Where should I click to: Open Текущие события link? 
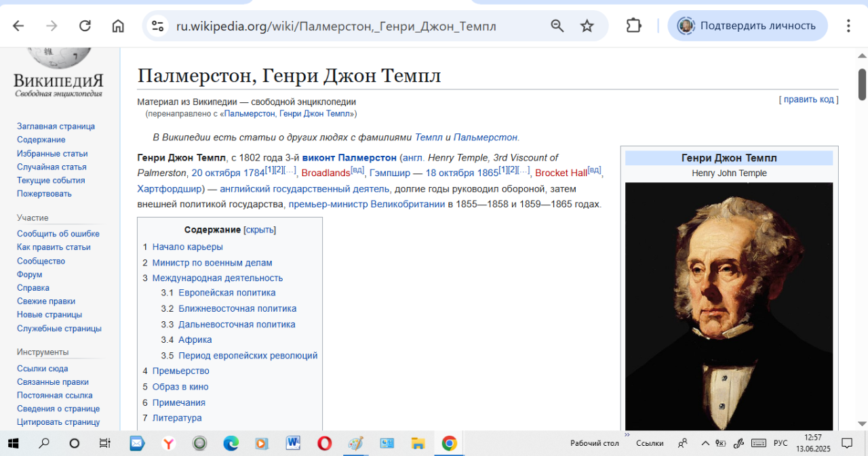point(51,181)
